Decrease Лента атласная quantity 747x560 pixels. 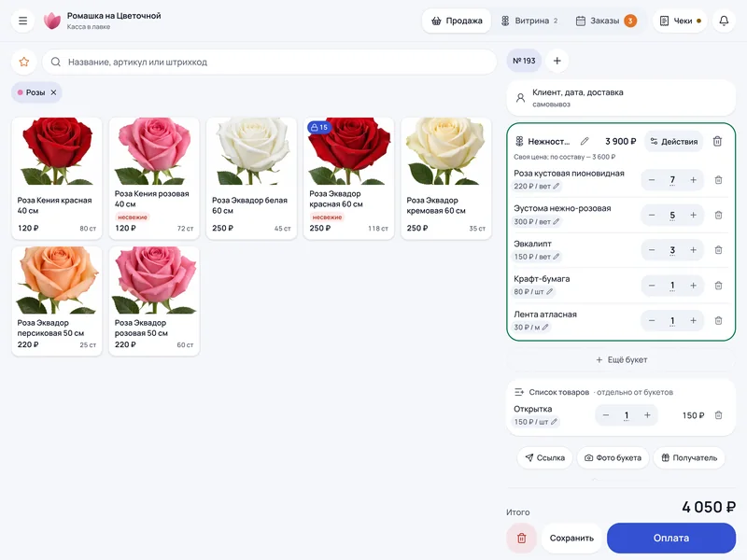(x=652, y=320)
